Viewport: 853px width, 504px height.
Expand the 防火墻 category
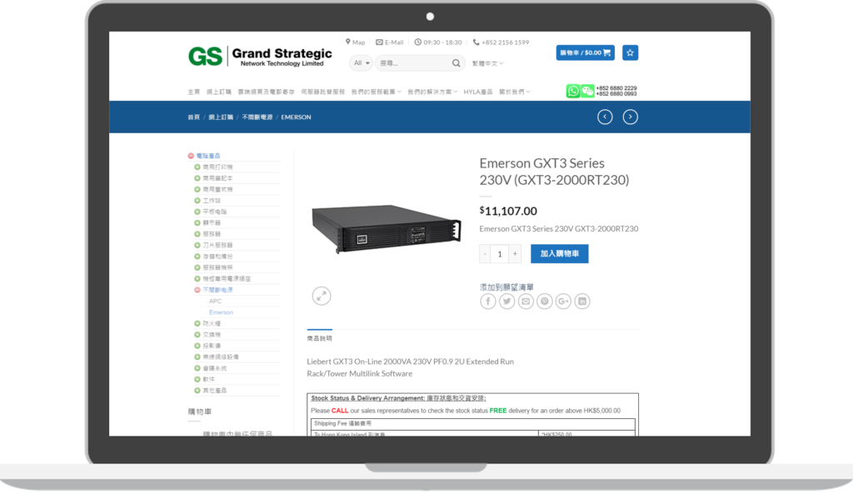197,323
